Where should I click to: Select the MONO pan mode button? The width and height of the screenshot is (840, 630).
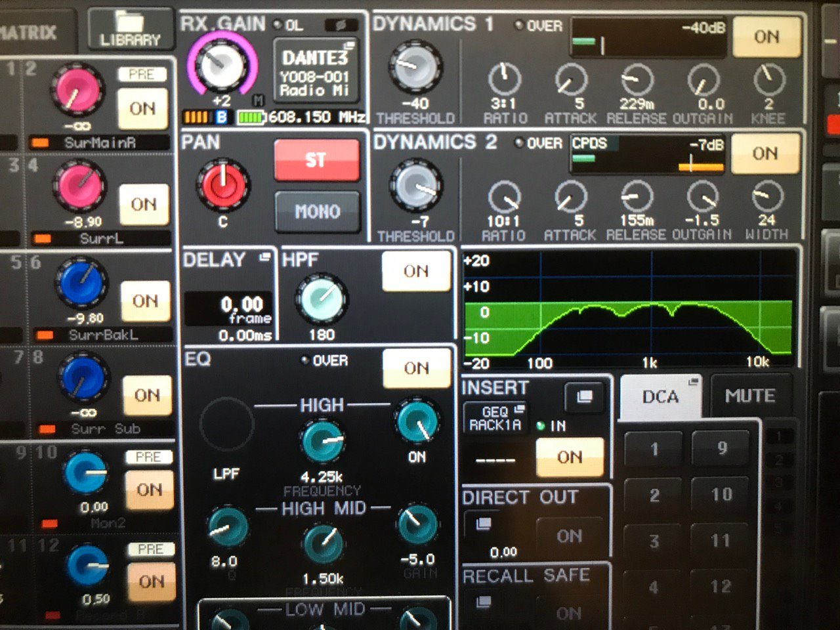318,211
